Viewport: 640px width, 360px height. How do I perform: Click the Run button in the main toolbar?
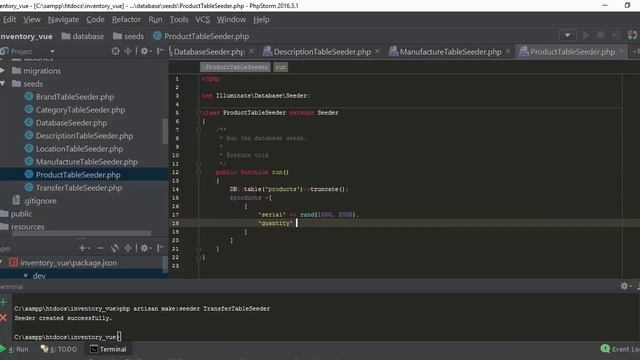click(x=586, y=36)
